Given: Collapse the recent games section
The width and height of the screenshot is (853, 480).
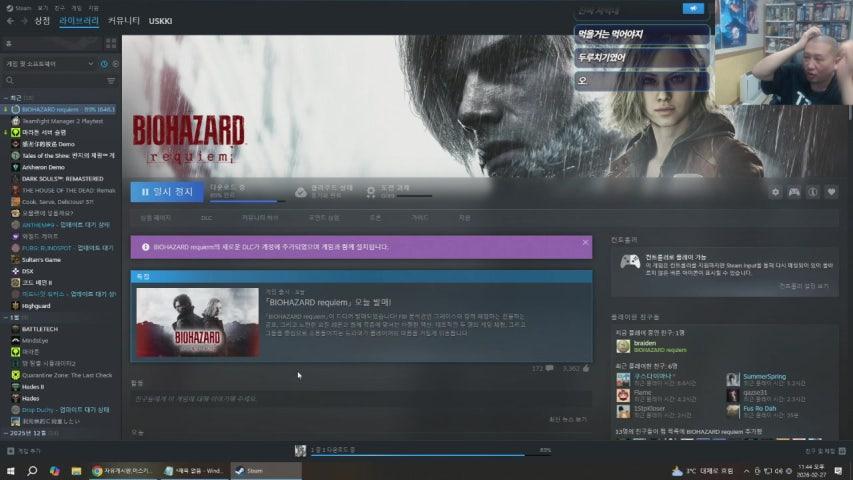Looking at the screenshot, I should (x=5, y=98).
